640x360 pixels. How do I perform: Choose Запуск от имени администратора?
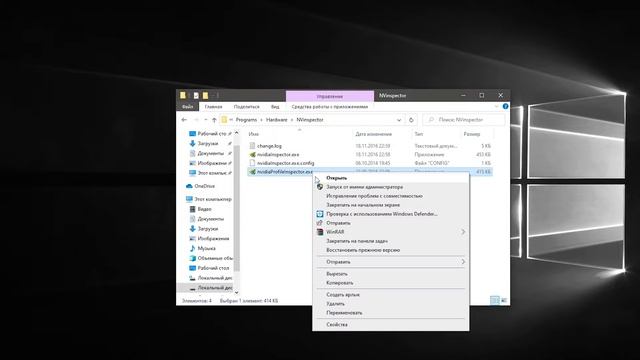tap(391, 187)
